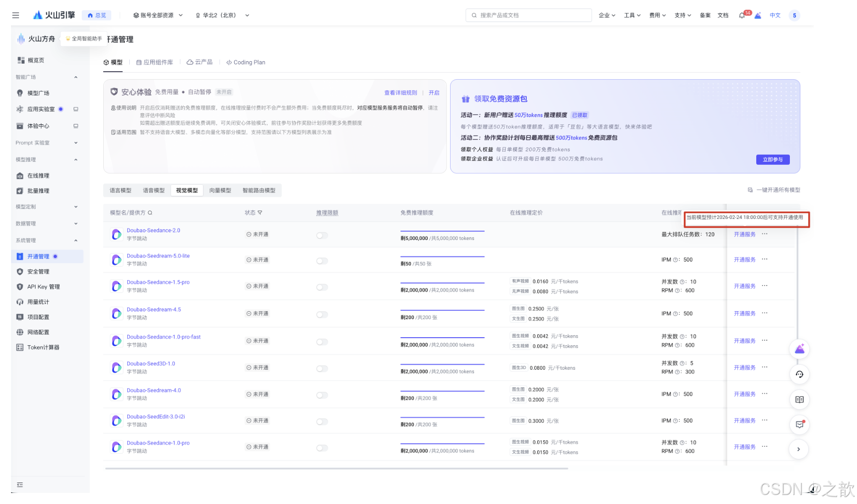
Task: Open the feedback floating icon with red dot
Action: coord(799,425)
